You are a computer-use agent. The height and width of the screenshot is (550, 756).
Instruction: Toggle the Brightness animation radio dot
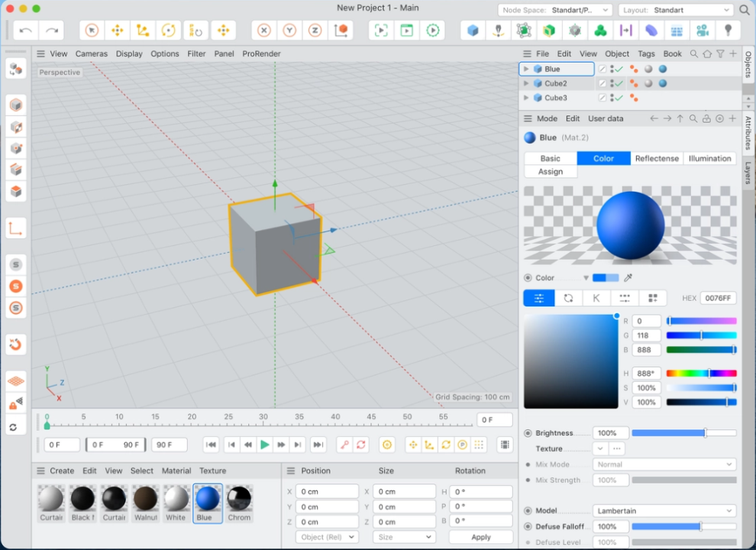528,433
